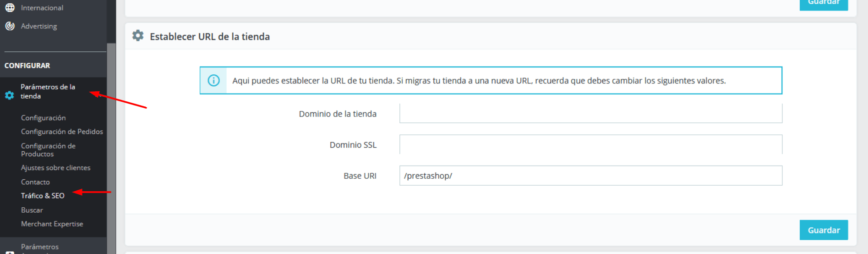Click the Base URI field containing /prestashop/

pos(590,176)
